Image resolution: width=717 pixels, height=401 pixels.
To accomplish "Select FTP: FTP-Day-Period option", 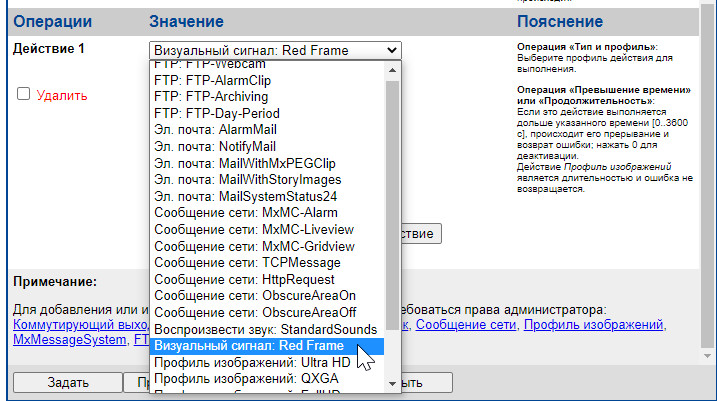I will (267, 113).
